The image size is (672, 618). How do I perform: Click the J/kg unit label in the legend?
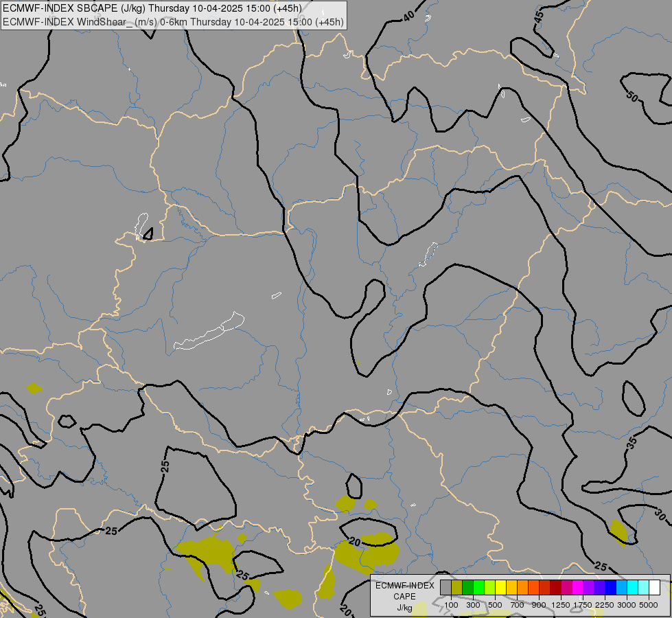[404, 608]
